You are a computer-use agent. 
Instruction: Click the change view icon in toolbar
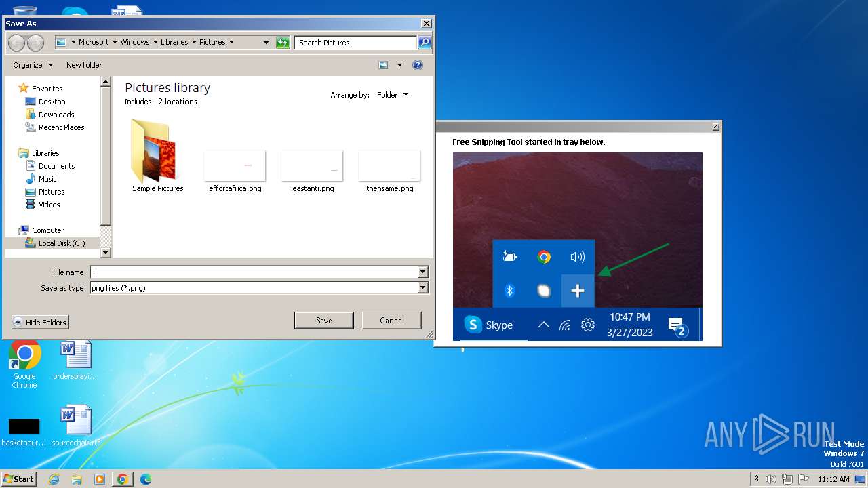coord(383,65)
